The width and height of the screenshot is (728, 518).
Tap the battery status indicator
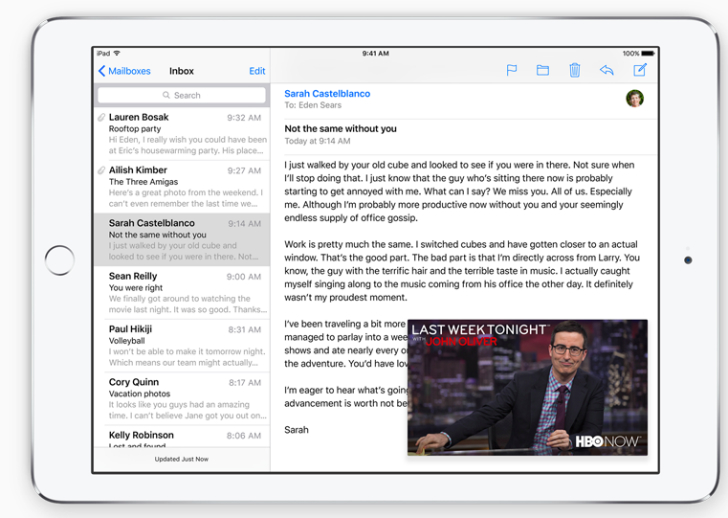click(x=648, y=53)
